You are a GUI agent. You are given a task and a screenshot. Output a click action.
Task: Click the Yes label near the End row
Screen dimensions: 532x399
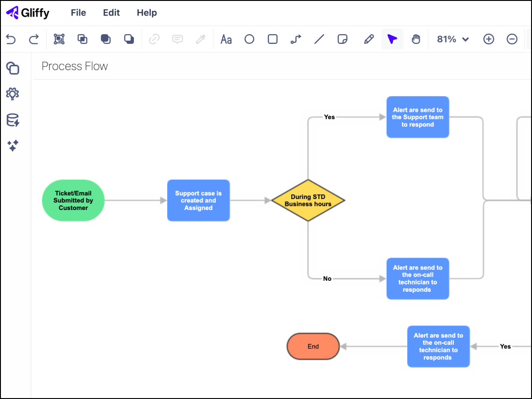point(505,346)
